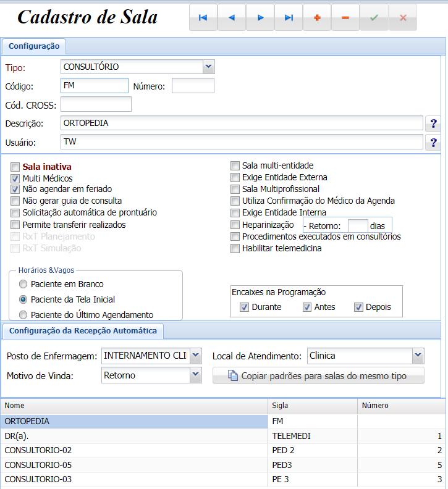Screen dimensions: 448x489
Task: Enable Habilitar telemedicina
Action: point(235,249)
